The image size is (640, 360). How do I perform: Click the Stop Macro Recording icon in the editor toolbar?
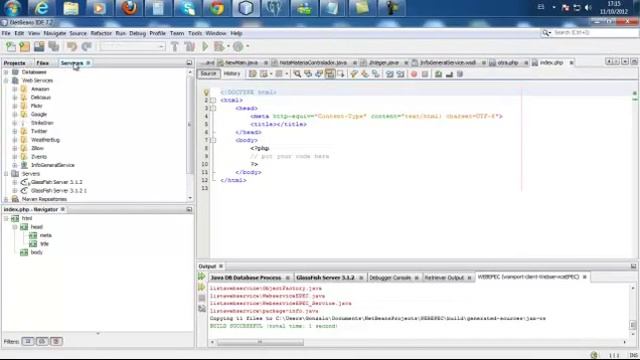425,74
